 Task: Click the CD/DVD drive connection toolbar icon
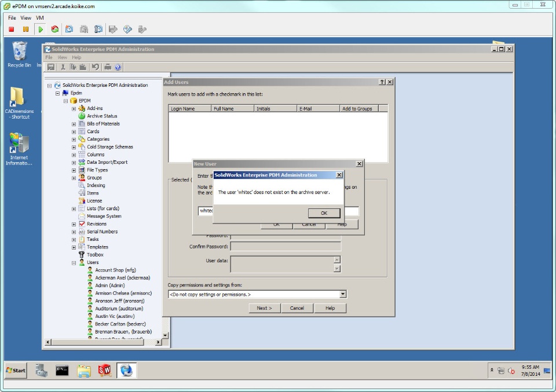point(127,30)
